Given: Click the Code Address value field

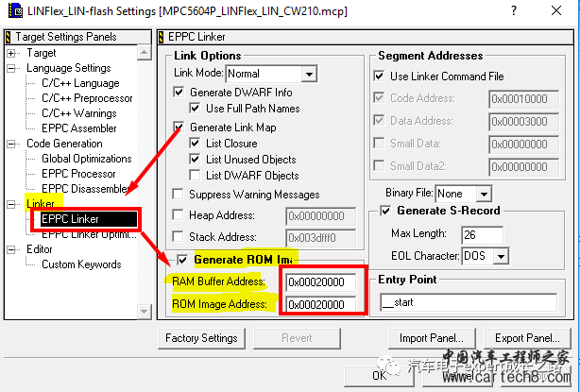Looking at the screenshot, I should tap(523, 99).
